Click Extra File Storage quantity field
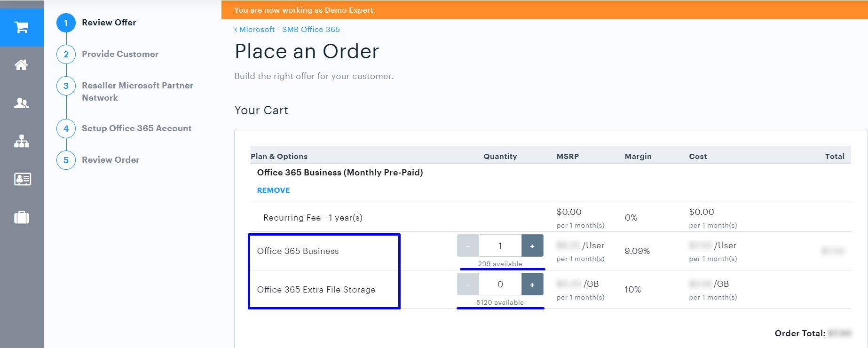Viewport: 868px width, 348px height. click(500, 285)
